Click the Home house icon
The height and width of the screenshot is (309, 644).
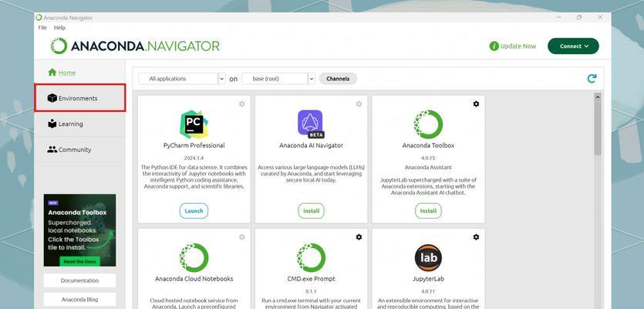tap(52, 73)
